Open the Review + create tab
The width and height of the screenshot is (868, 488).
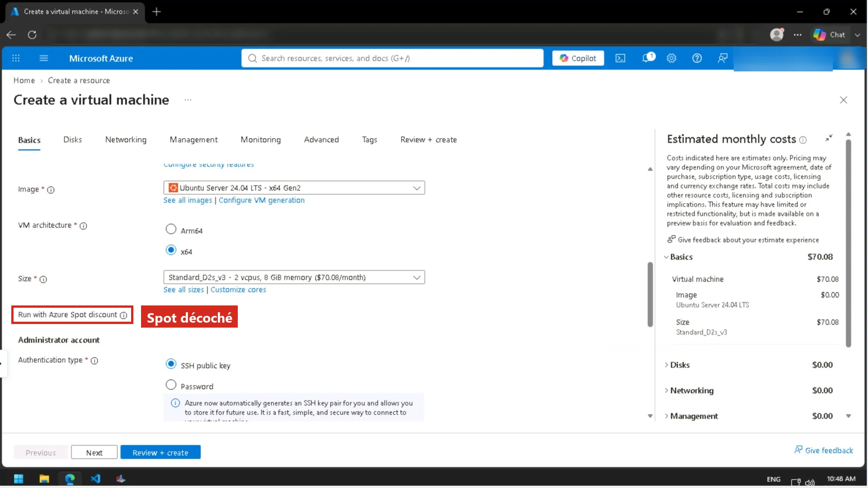[x=429, y=140]
